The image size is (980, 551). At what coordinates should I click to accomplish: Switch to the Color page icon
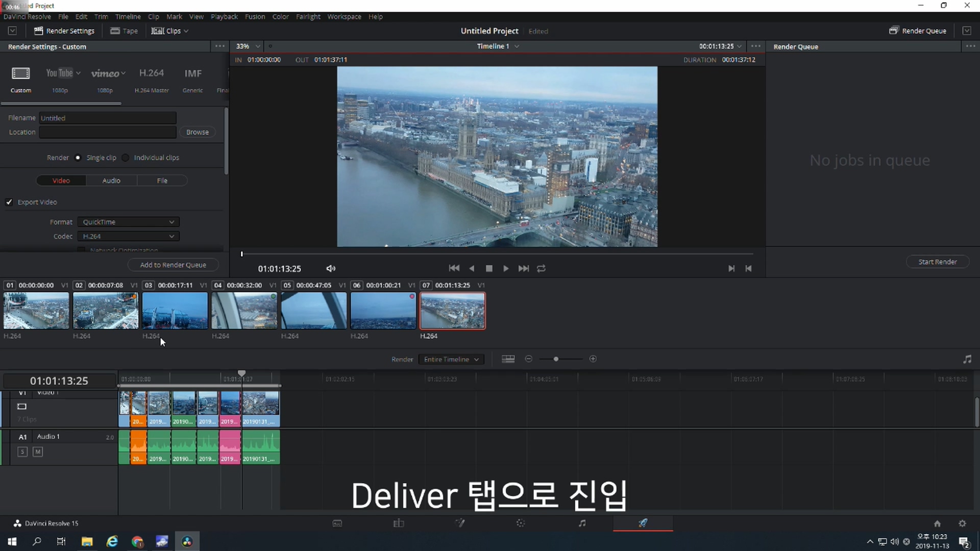point(521,523)
